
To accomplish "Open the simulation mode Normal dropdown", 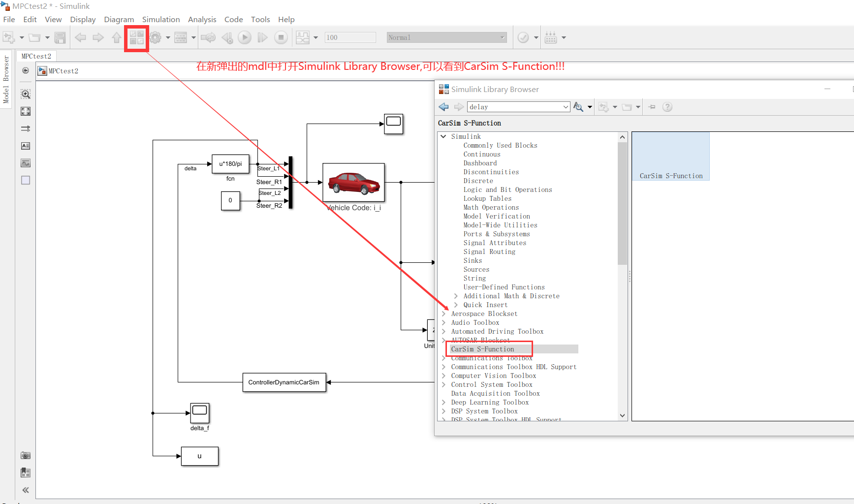I will pyautogui.click(x=502, y=37).
